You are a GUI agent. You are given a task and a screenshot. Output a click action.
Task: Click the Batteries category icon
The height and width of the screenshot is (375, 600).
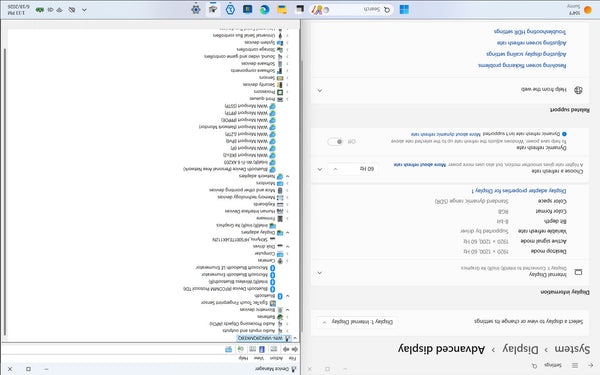coord(280,317)
